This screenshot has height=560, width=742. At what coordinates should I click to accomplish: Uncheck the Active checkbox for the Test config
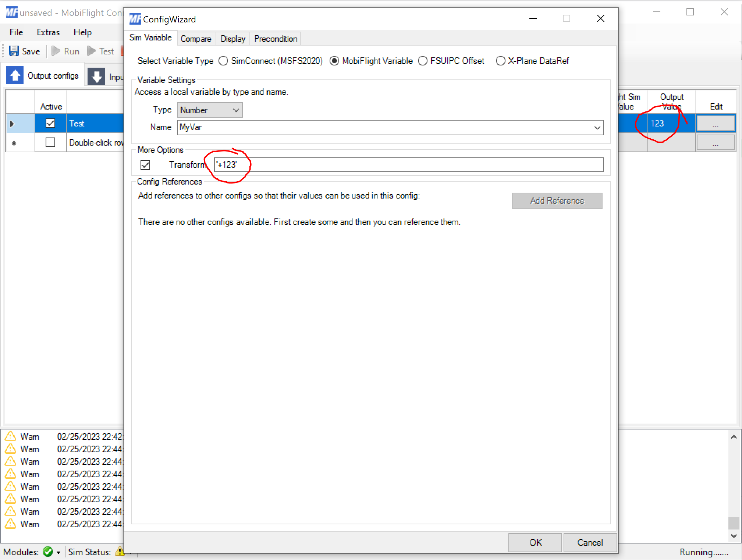[50, 123]
